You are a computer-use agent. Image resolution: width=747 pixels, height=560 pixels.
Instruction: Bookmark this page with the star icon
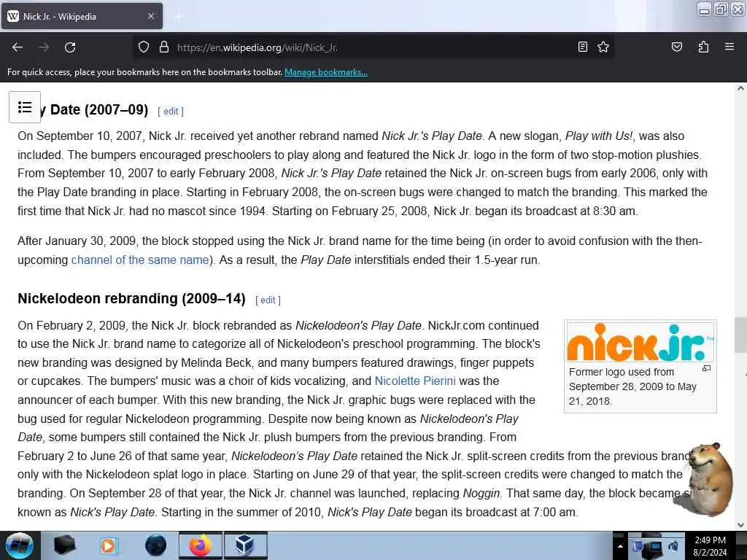pyautogui.click(x=603, y=47)
